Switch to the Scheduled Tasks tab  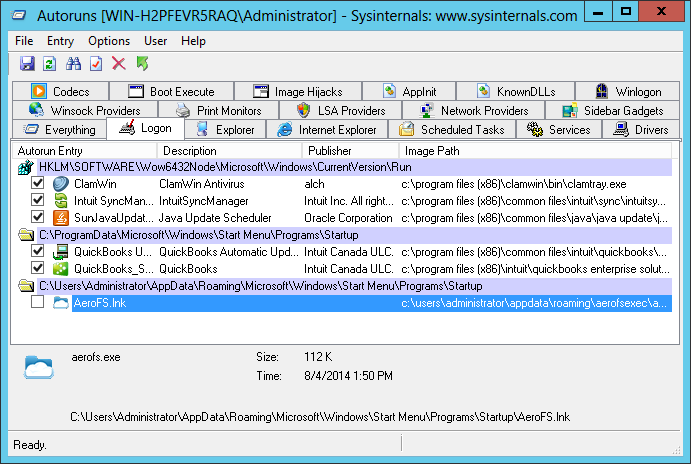click(x=452, y=130)
